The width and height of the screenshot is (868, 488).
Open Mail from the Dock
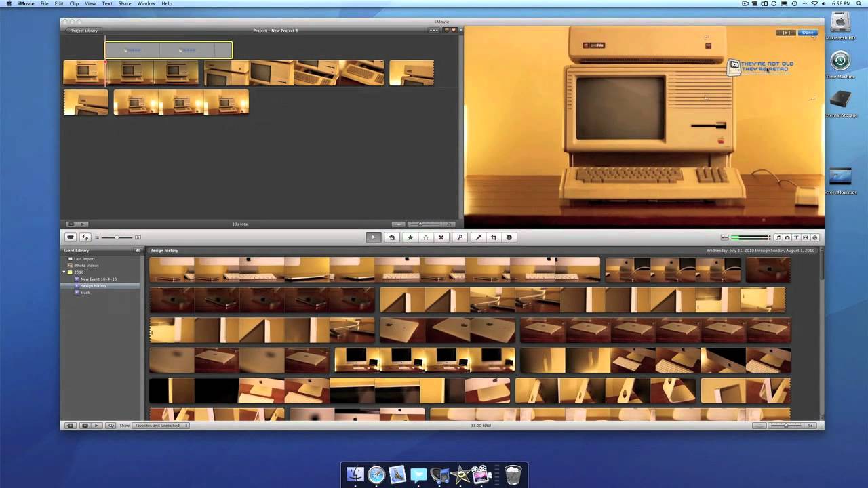(397, 474)
